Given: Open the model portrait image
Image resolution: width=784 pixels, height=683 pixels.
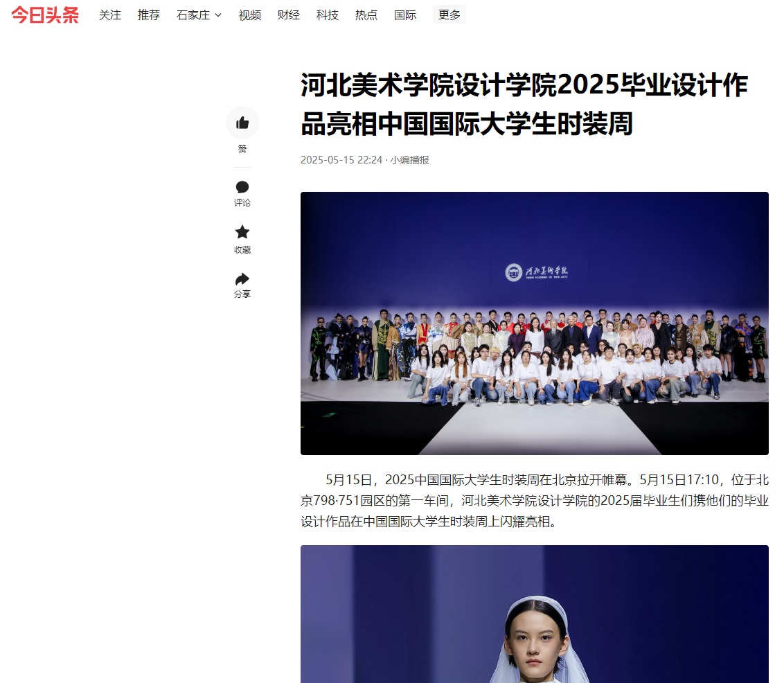Looking at the screenshot, I should pos(535,614).
